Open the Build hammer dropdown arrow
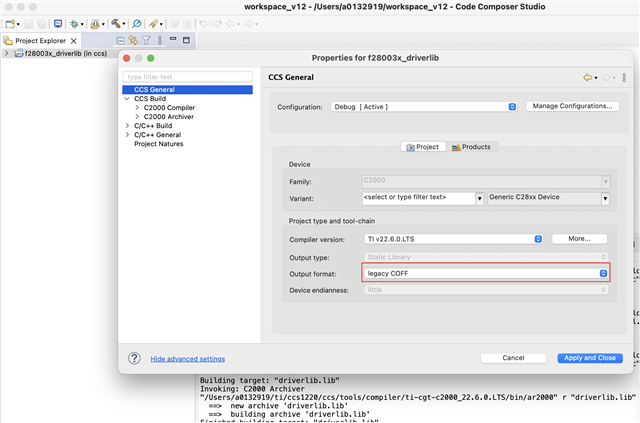 [x=123, y=24]
